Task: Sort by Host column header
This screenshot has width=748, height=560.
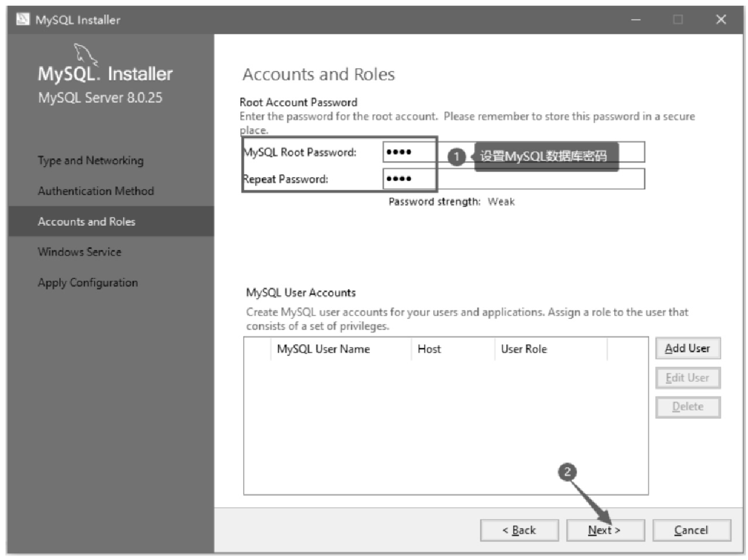Action: pyautogui.click(x=453, y=349)
